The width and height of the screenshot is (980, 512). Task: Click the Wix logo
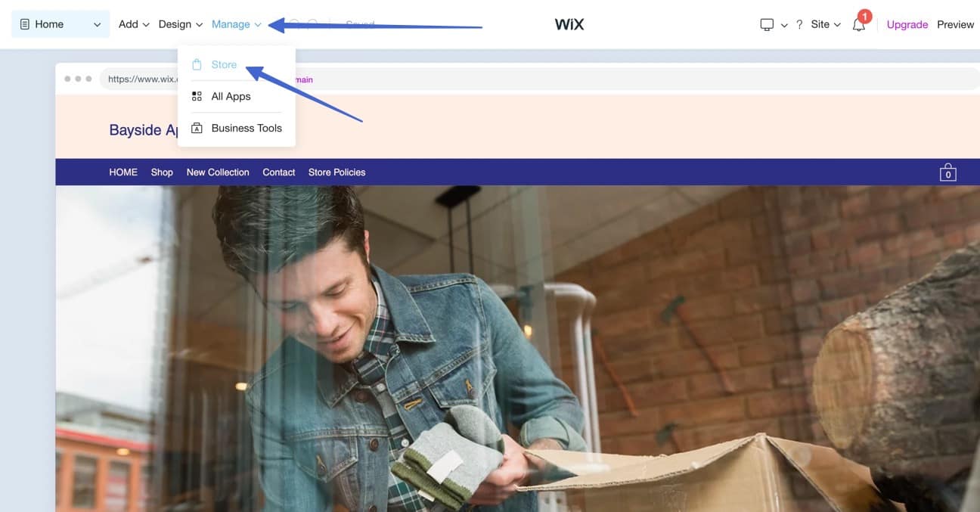coord(569,23)
